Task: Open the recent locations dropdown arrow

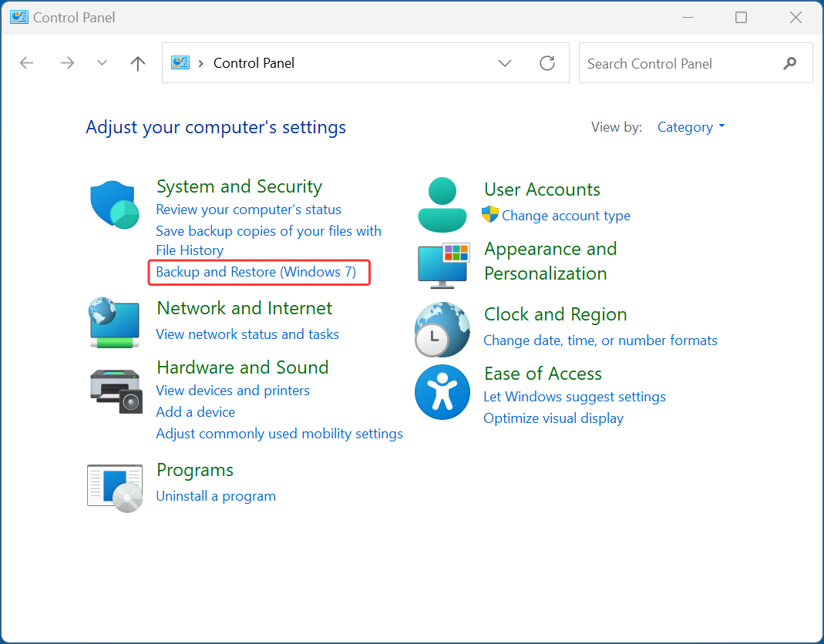Action: (x=103, y=63)
